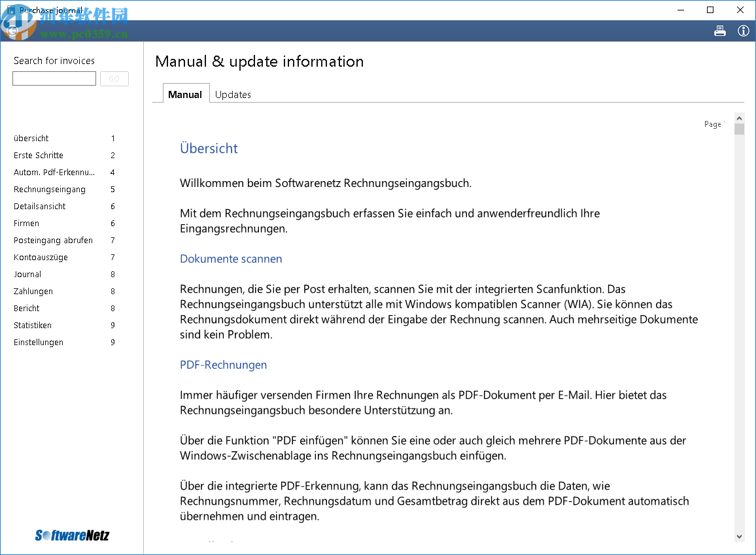Maximize the Purchase journal window
Screen dimensions: 756x555
click(710, 10)
